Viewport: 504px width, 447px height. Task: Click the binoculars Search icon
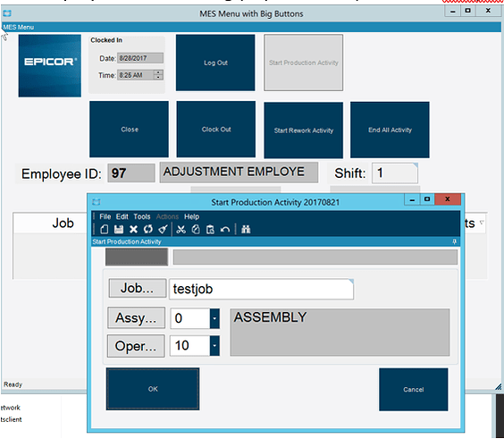(246, 229)
